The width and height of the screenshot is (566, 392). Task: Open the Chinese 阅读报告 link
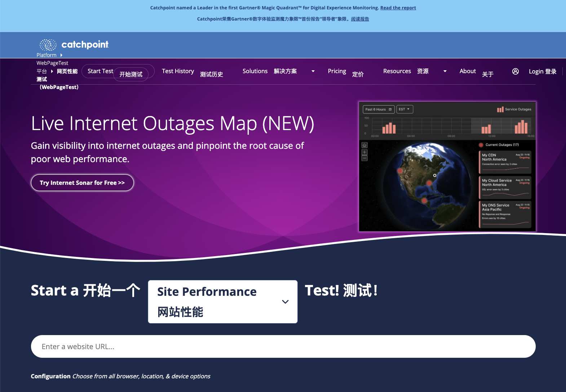pos(360,19)
